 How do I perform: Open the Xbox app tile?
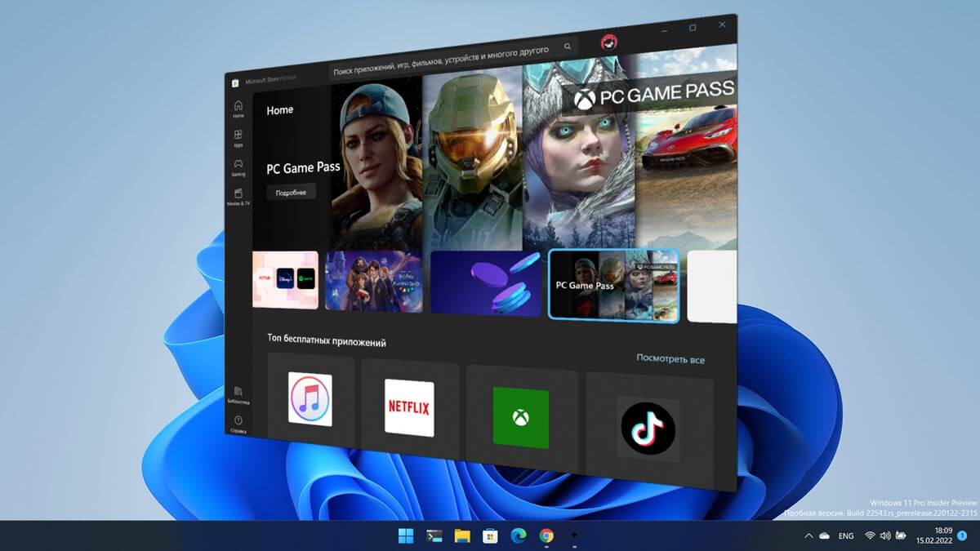coord(520,418)
